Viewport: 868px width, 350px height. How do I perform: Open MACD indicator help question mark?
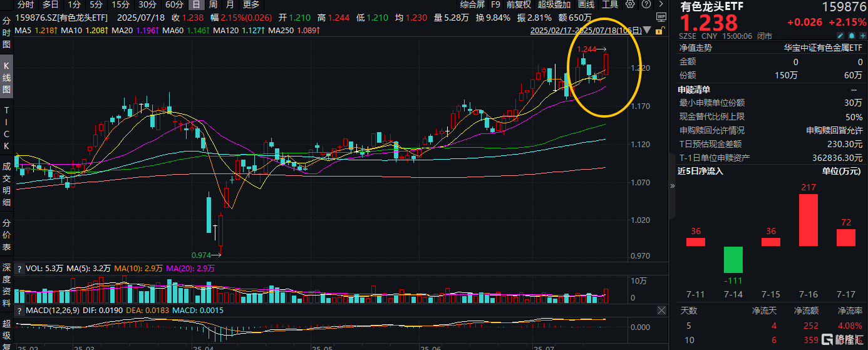click(x=19, y=311)
